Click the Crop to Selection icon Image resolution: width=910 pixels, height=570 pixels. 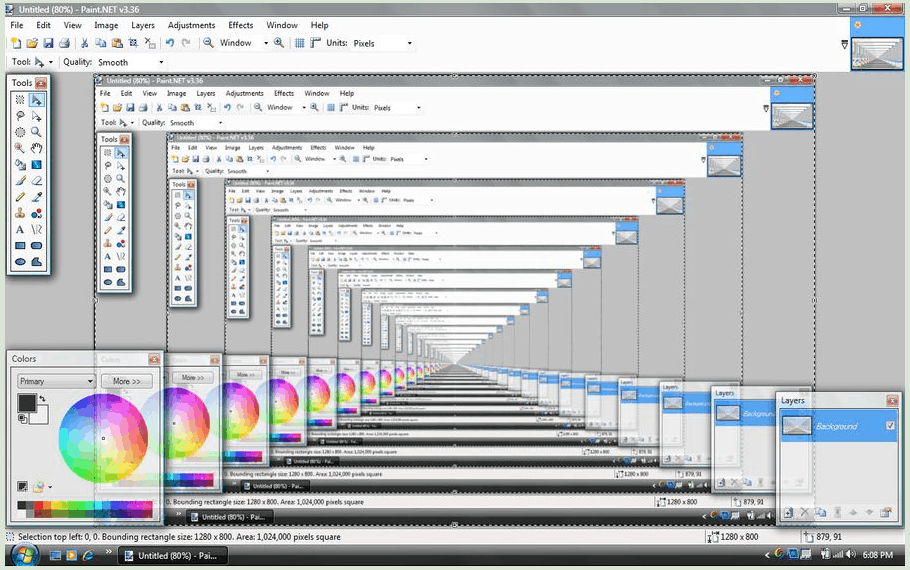pyautogui.click(x=133, y=43)
